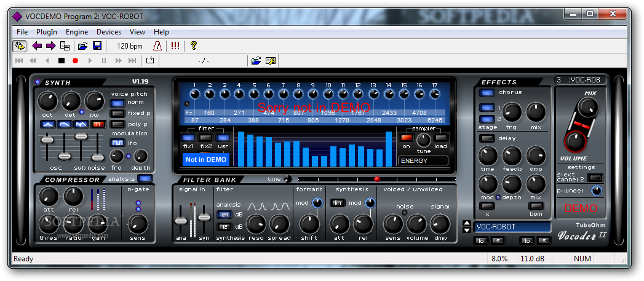Toggle the metronome icon
The width and height of the screenshot is (644, 281).
(x=157, y=46)
